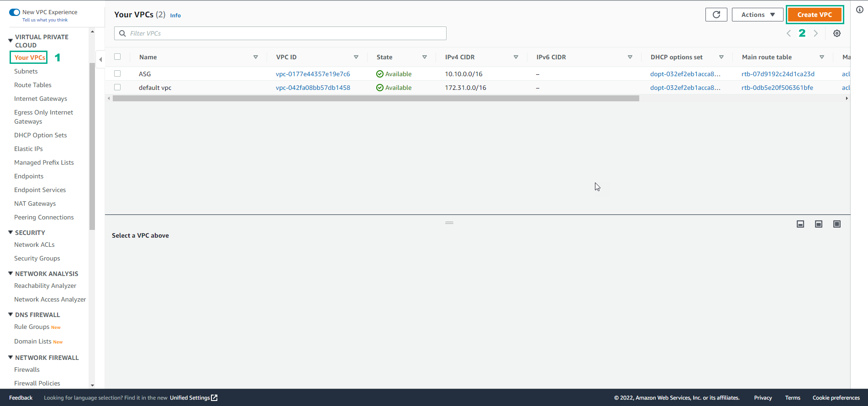The width and height of the screenshot is (868, 406).
Task: Click Tell us what you think link
Action: [45, 20]
